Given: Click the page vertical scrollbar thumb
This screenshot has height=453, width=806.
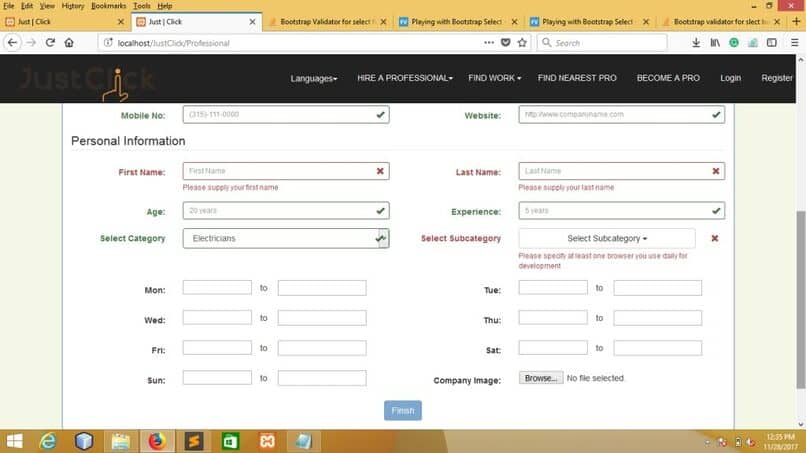Looking at the screenshot, I should (801, 299).
